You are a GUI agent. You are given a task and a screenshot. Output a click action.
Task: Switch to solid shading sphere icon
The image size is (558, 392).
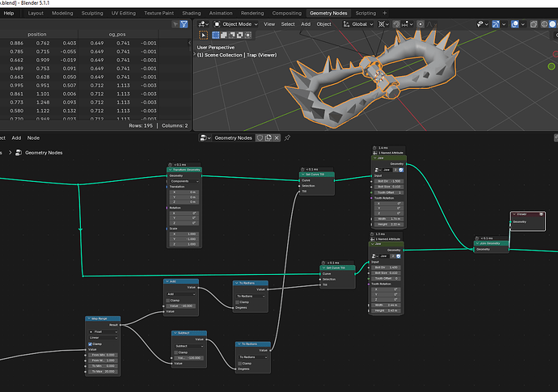[x=552, y=24]
